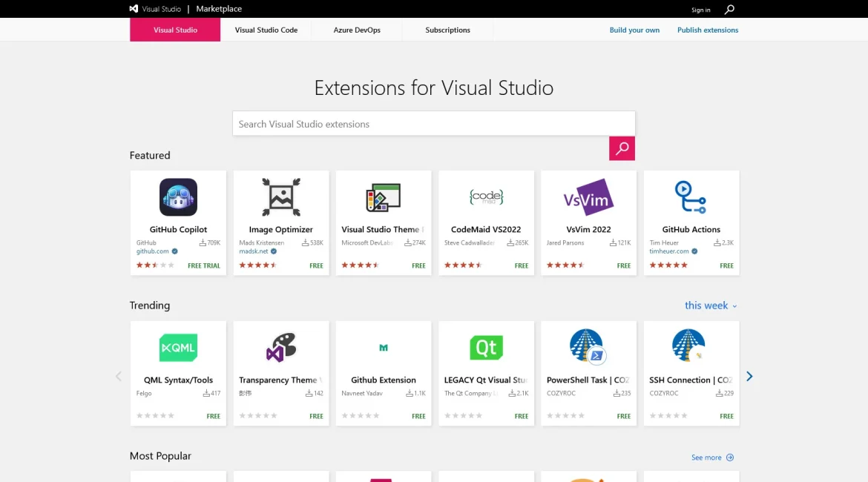This screenshot has height=482, width=868.
Task: Click the GitHub Copilot download count icon
Action: click(203, 243)
